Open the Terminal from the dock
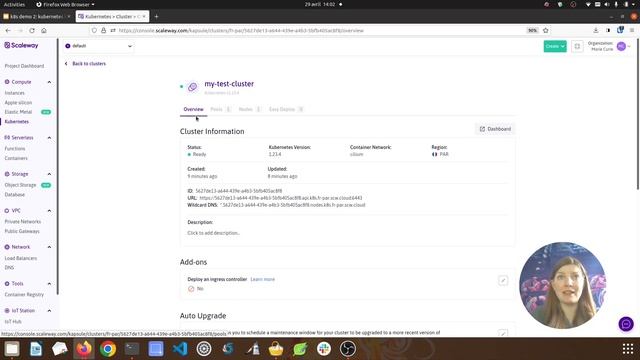The width and height of the screenshot is (640, 360). [x=132, y=349]
